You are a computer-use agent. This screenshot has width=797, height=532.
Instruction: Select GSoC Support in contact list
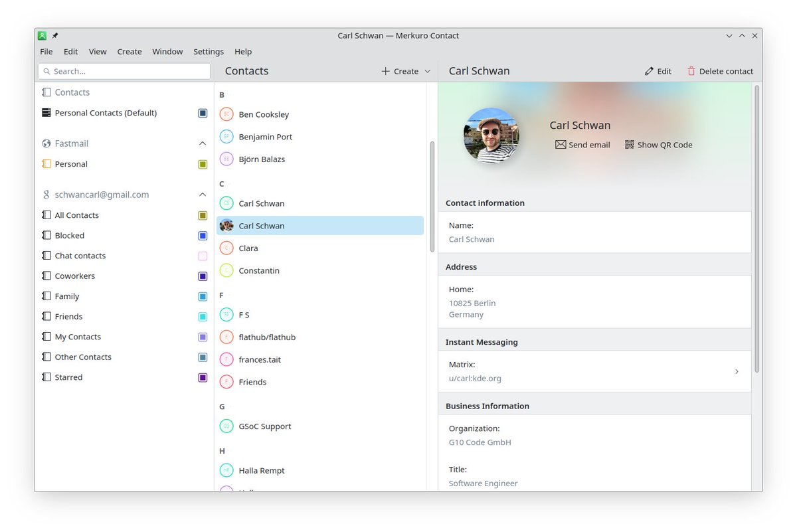click(320, 426)
